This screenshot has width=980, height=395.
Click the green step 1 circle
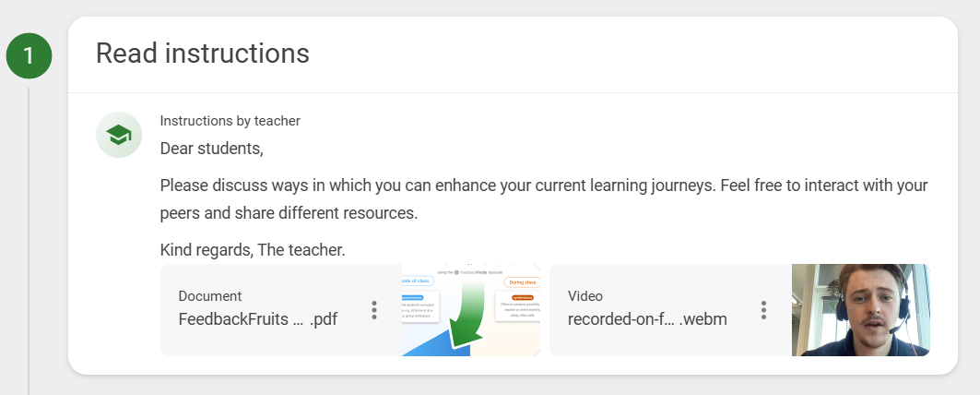click(x=29, y=56)
